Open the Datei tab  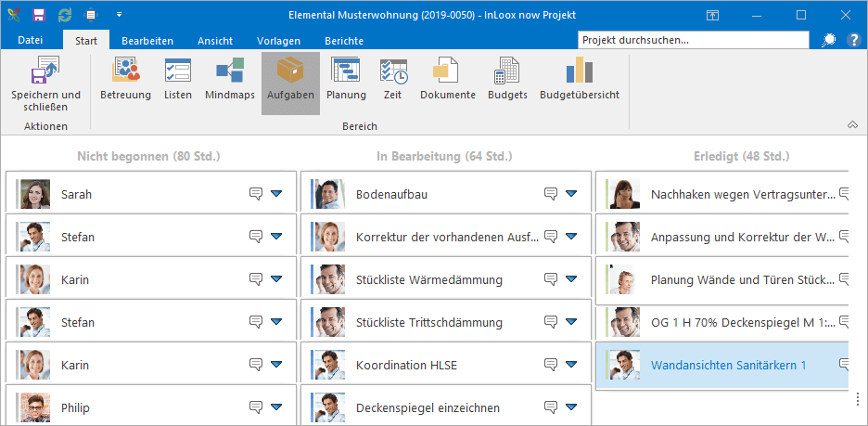(31, 41)
